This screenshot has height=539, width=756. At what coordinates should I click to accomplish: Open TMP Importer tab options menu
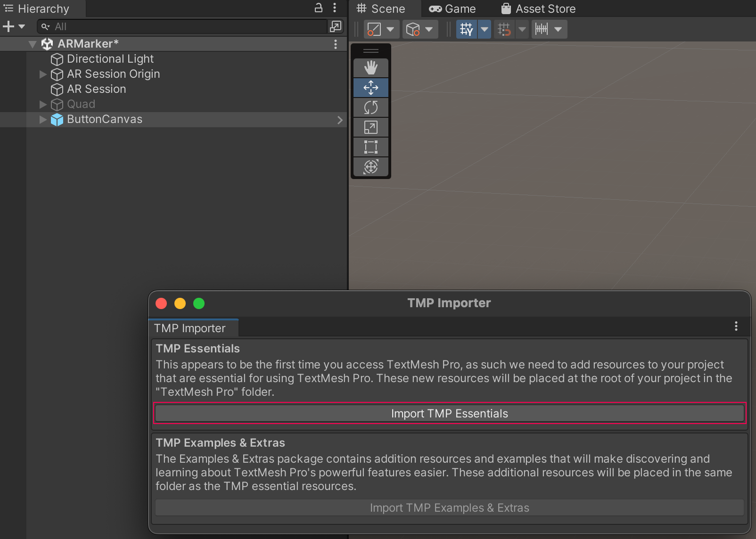click(736, 327)
